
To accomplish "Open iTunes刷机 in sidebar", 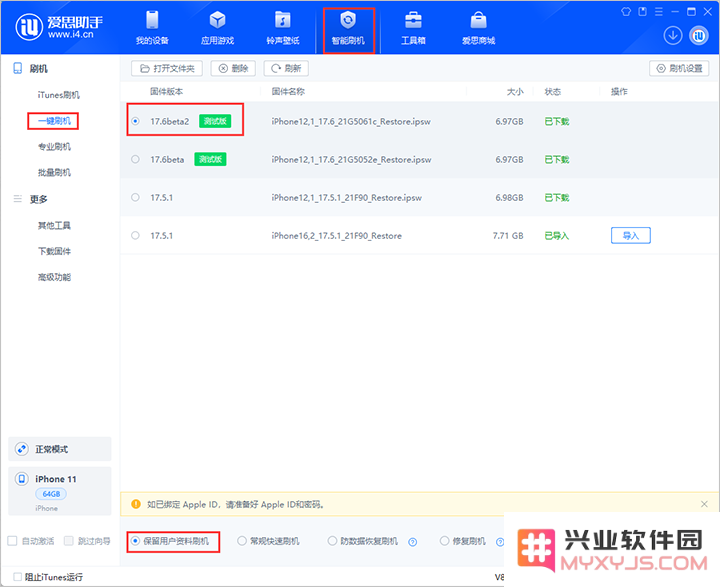I will coord(58,95).
